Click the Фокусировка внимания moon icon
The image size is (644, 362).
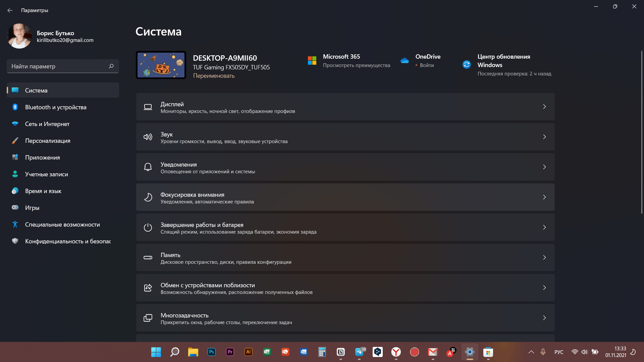pos(148,197)
